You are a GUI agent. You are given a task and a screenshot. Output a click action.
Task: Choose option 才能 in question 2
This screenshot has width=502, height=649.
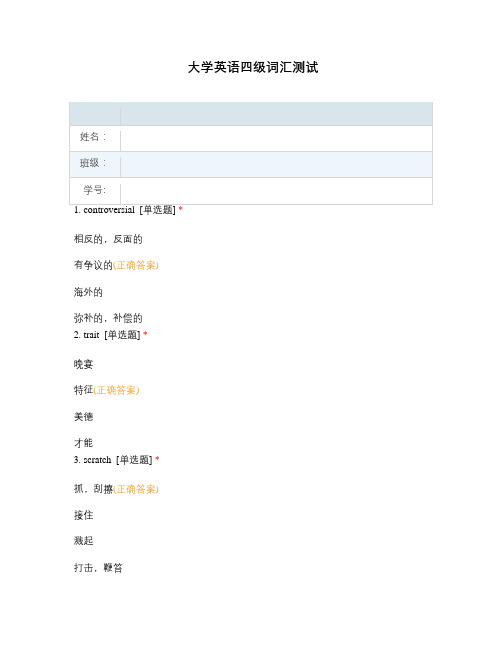(84, 443)
